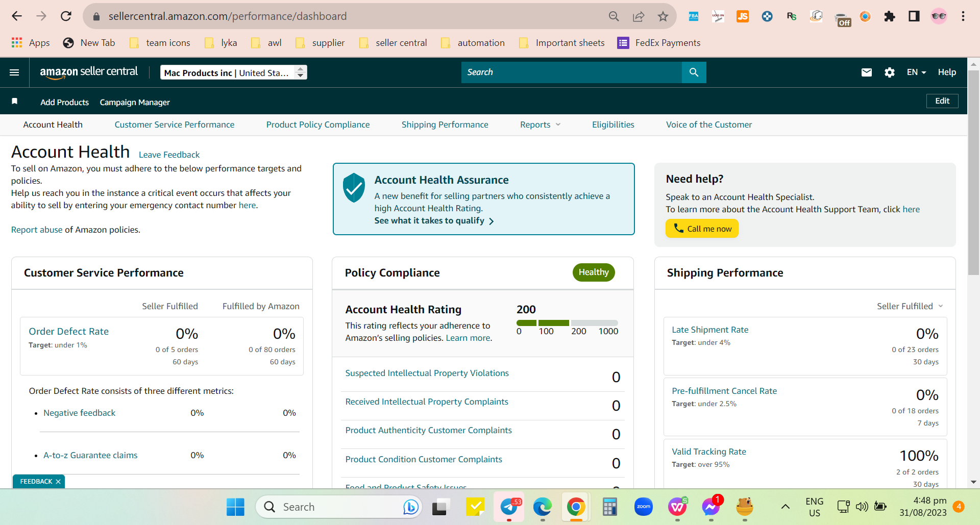Screen dimensions: 980x525
Task: Toggle the browser side panel icon
Action: (x=914, y=16)
